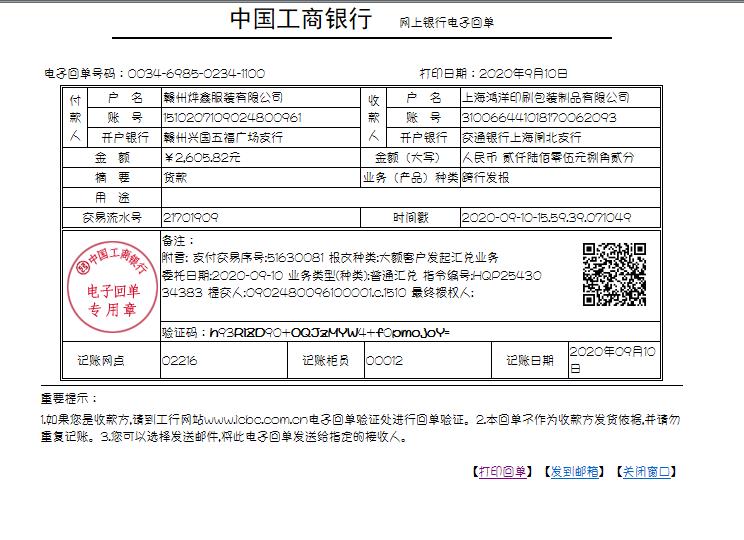Image resolution: width=744 pixels, height=540 pixels.
Task: Click payer account 1510207109024800961
Action: coord(232,118)
